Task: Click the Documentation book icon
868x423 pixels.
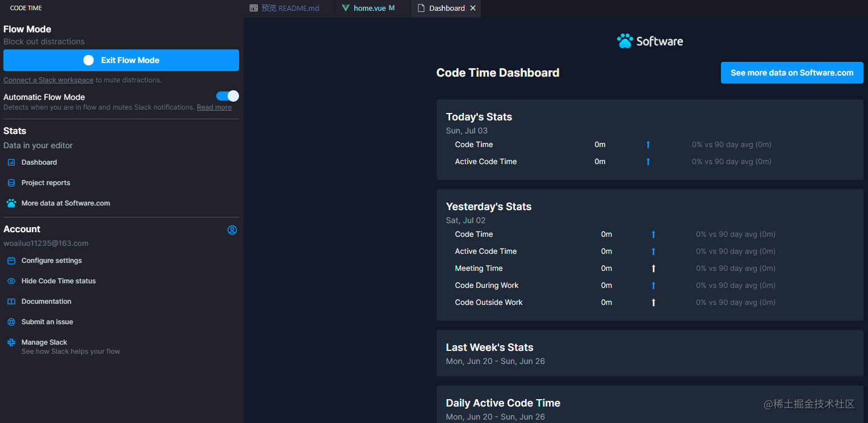Action: (x=11, y=301)
